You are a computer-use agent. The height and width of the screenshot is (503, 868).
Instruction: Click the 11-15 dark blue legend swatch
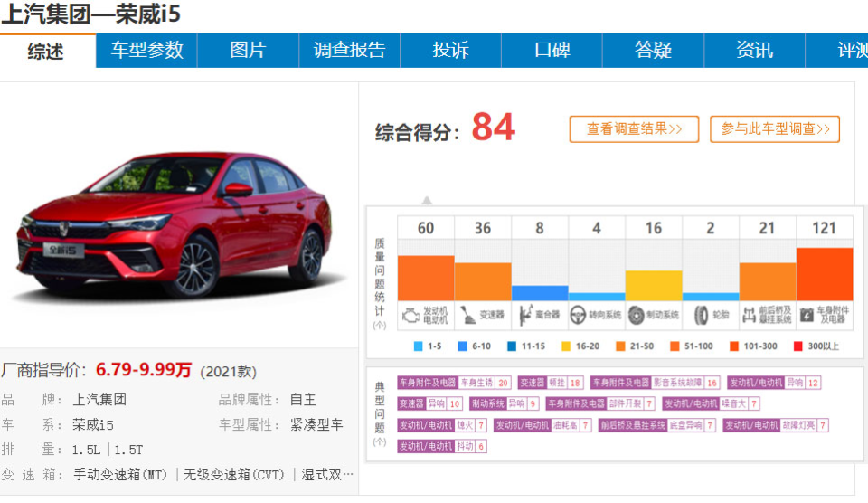pos(512,346)
